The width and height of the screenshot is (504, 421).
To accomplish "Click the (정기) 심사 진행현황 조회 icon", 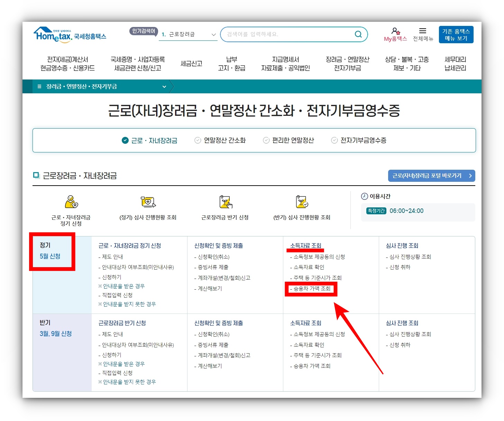I will [148, 202].
